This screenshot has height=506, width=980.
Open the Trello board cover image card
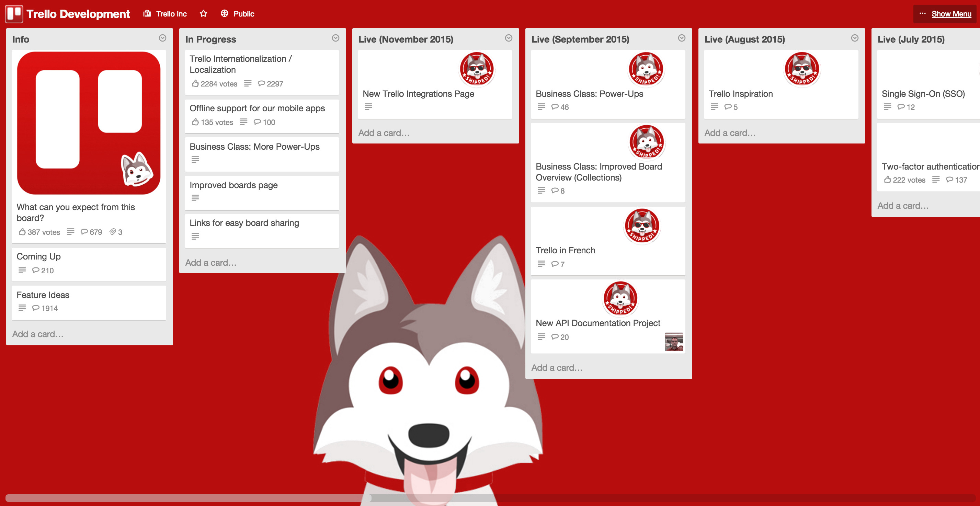89,123
